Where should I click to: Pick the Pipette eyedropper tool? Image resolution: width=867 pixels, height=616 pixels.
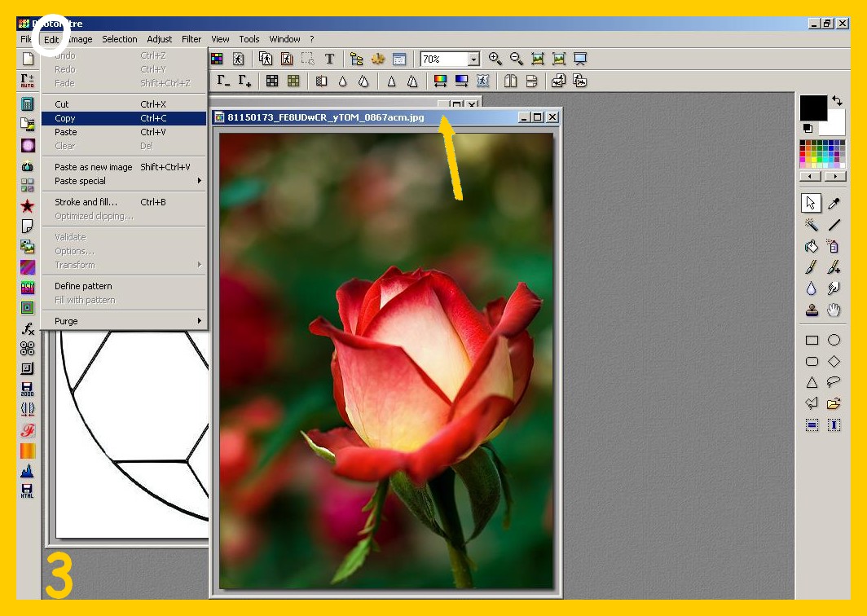pyautogui.click(x=834, y=204)
